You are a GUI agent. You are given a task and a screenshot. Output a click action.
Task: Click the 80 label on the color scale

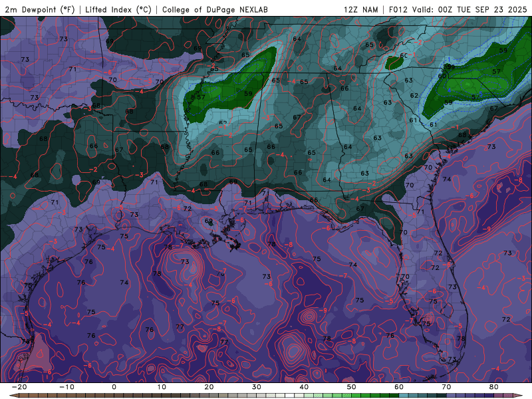(494, 387)
